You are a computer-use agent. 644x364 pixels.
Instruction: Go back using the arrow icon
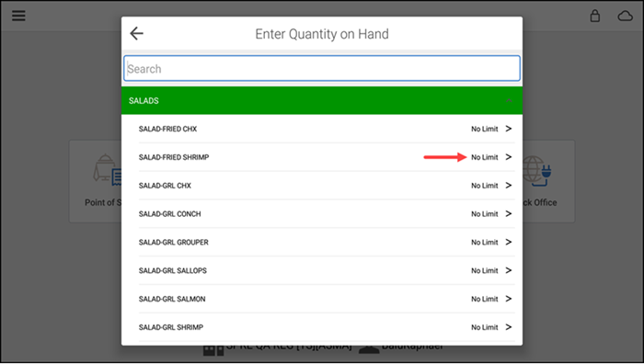(136, 33)
